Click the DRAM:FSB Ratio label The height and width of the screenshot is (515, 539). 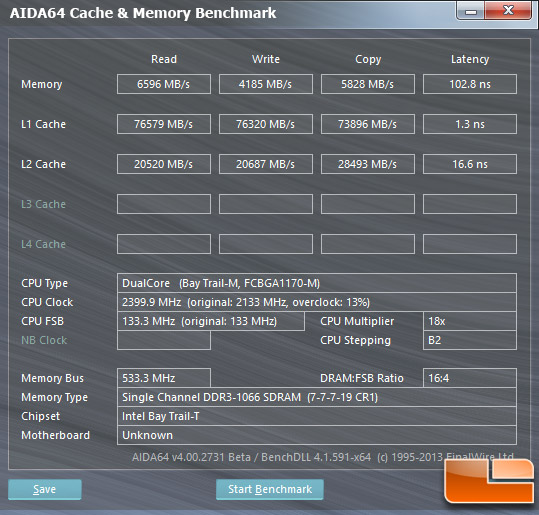click(362, 378)
